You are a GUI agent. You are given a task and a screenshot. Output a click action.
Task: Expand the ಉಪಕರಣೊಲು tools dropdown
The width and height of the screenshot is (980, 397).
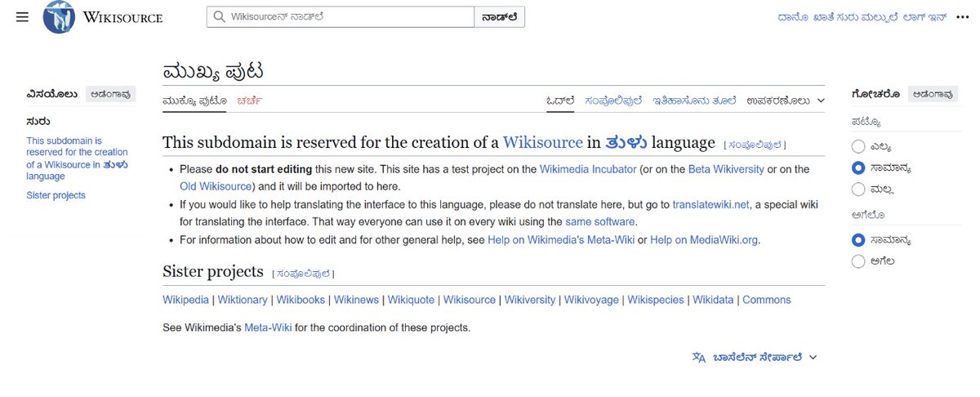[786, 100]
